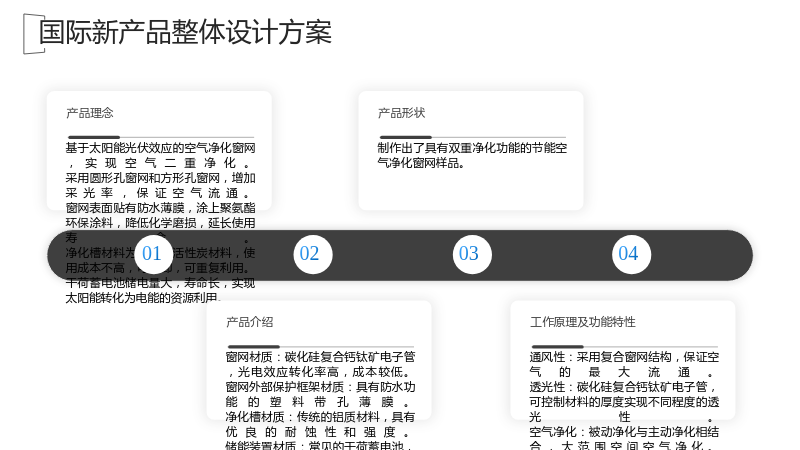Click the bracket decoration beside the title
The height and width of the screenshot is (450, 800).
point(34,34)
